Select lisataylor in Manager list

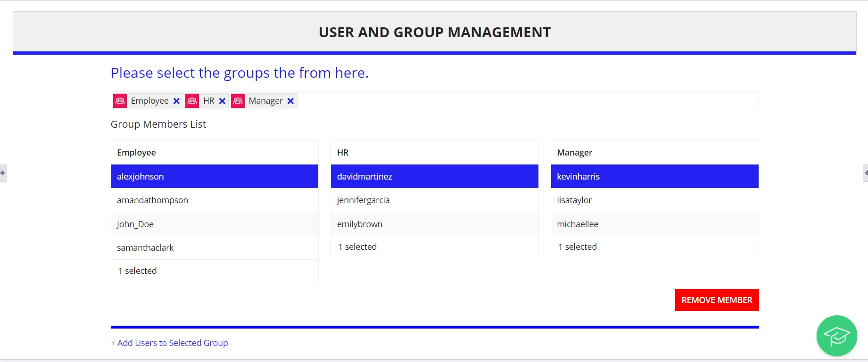(x=654, y=200)
